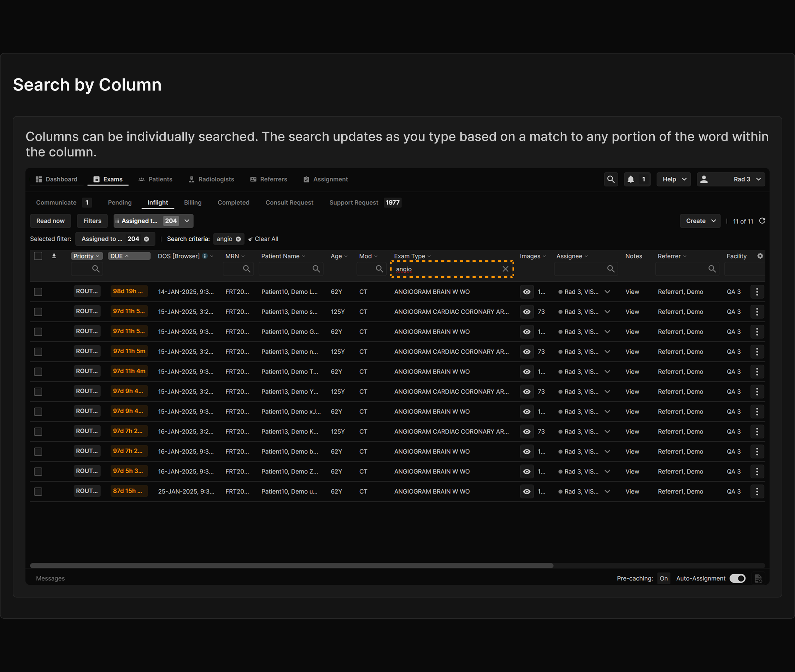The width and height of the screenshot is (795, 672).
Task: Click the report icon beside Auto-Assignment
Action: (x=759, y=579)
